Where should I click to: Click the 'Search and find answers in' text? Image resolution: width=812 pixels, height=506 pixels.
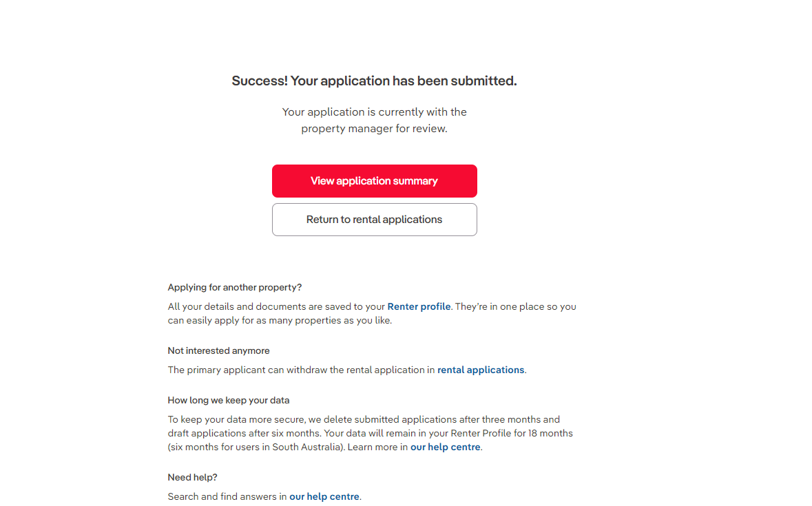point(227,496)
